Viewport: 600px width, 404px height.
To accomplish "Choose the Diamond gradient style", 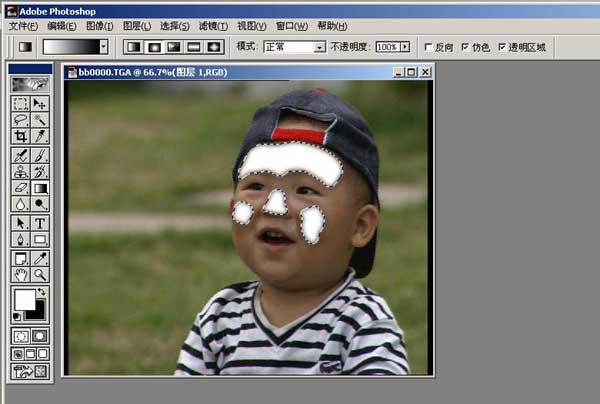I will (214, 47).
